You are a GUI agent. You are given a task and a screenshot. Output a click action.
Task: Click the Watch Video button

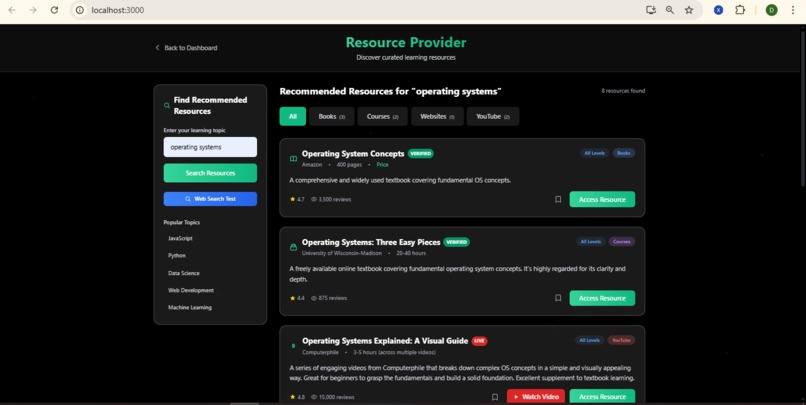coord(536,396)
